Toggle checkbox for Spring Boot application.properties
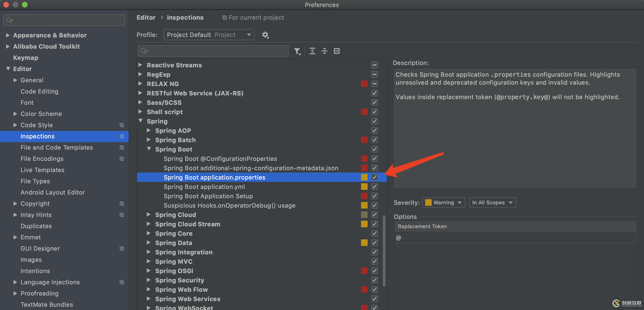 pyautogui.click(x=374, y=177)
